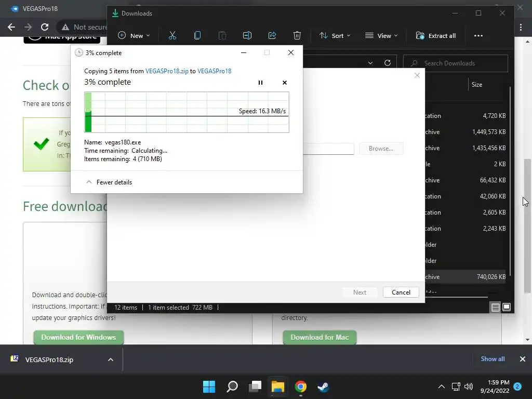Image resolution: width=532 pixels, height=399 pixels.
Task: Expand the address bar history dropdown
Action: coord(370,63)
